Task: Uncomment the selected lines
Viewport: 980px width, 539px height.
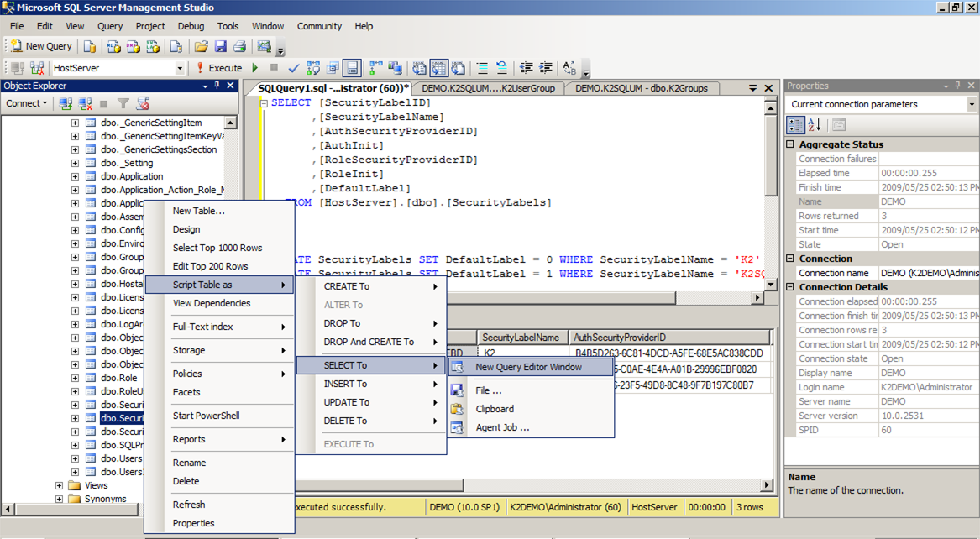Action: (x=501, y=67)
